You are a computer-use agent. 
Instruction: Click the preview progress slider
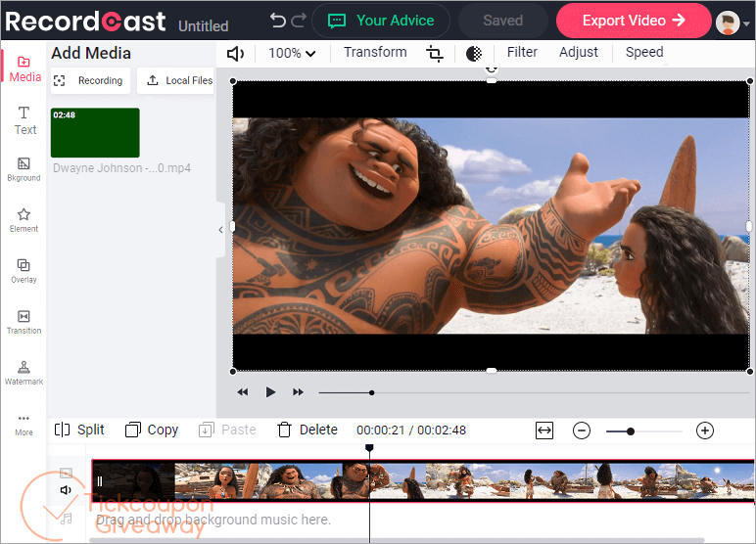tap(535, 392)
